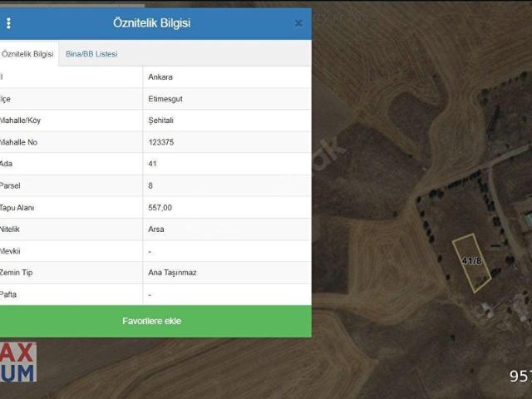Open the three-dot options menu
Viewport: 532px width, 399px height.
tap(8, 23)
